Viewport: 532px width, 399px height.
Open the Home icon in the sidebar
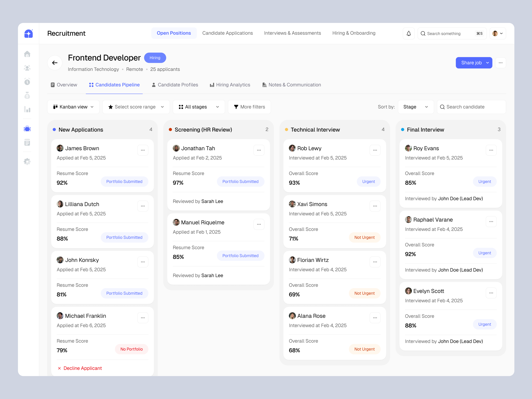pos(27,54)
